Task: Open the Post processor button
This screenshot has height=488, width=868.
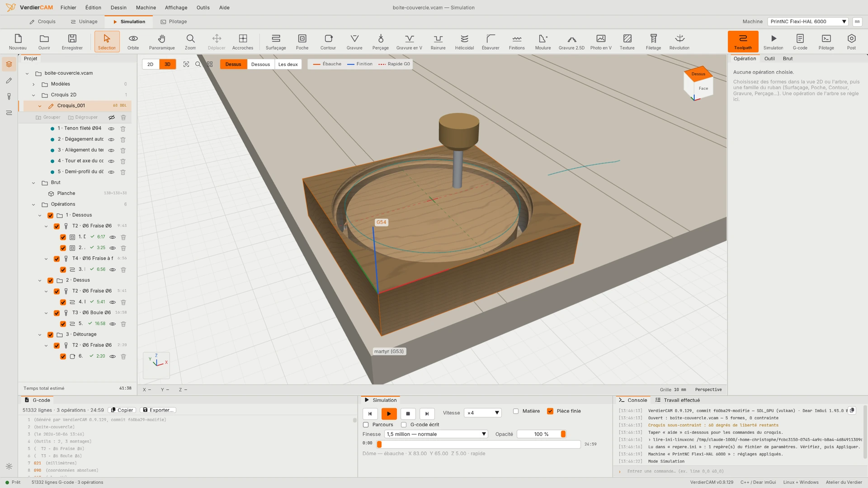Action: point(851,42)
